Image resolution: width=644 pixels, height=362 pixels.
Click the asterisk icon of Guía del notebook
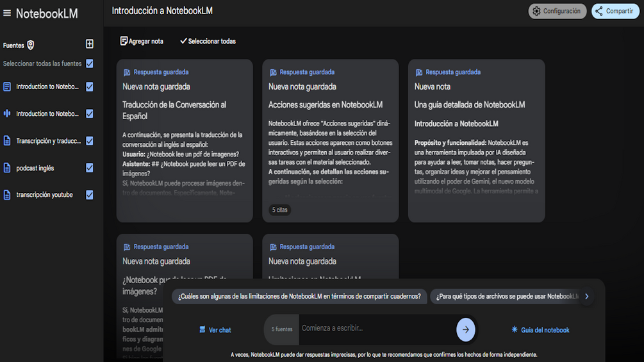click(514, 329)
